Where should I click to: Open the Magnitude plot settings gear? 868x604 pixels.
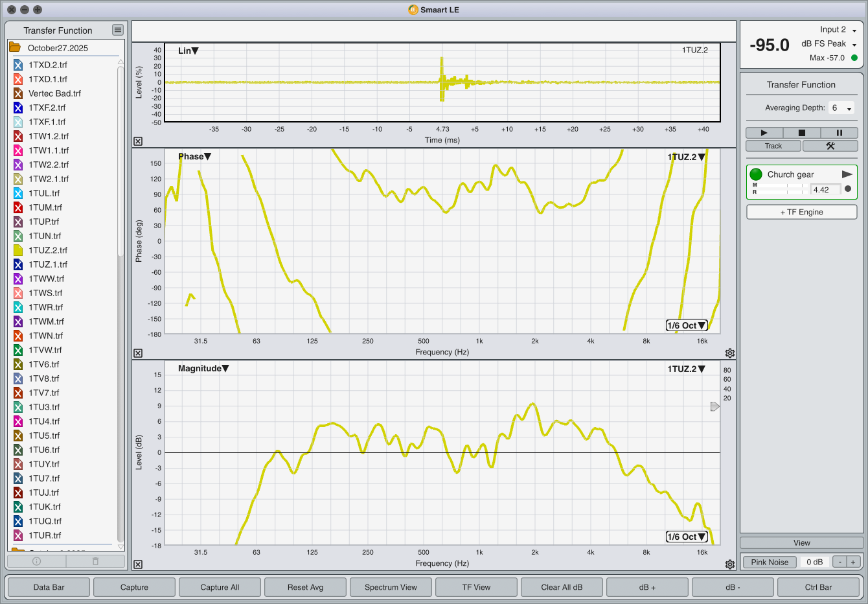pos(730,564)
